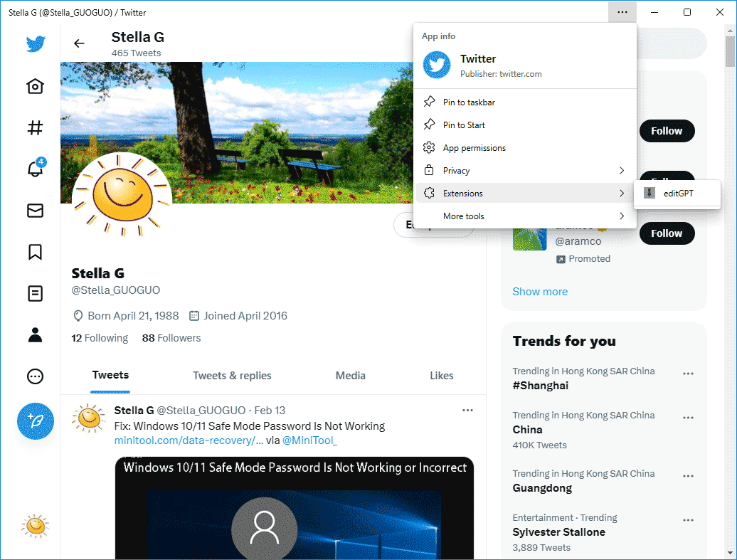This screenshot has width=737, height=560.
Task: Choose editGPT from the Extensions submenu
Action: click(x=677, y=194)
